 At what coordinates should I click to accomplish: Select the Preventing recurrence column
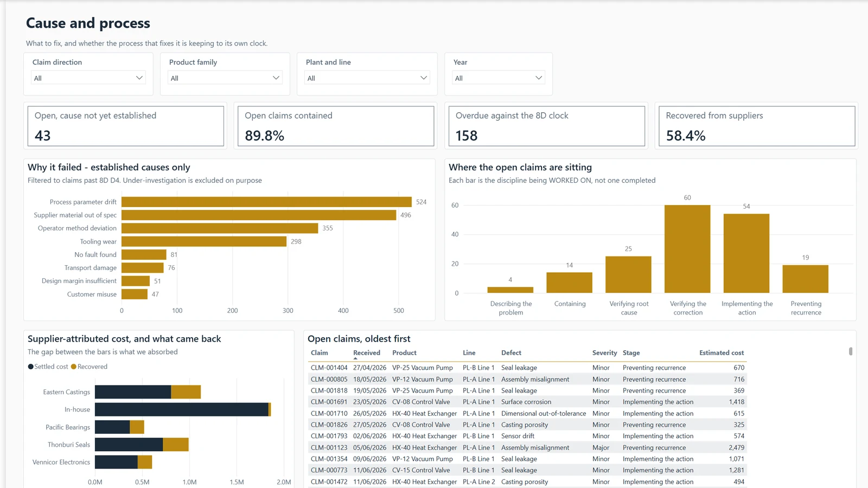(x=806, y=279)
